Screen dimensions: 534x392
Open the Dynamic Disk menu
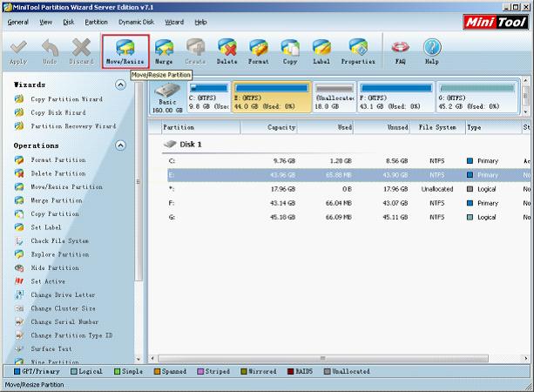(x=136, y=22)
